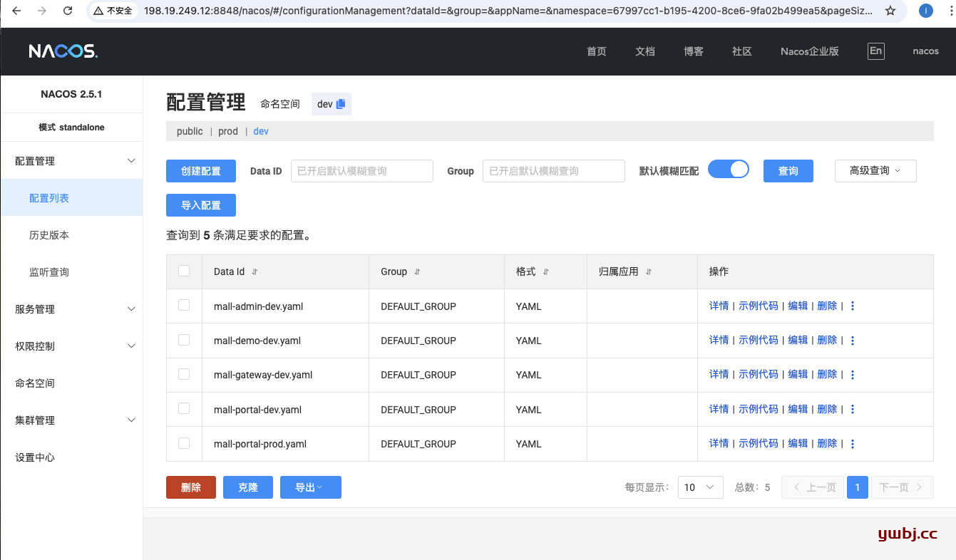
Task: Open 示例代码 for mall-demo-dev.yaml
Action: coord(759,341)
